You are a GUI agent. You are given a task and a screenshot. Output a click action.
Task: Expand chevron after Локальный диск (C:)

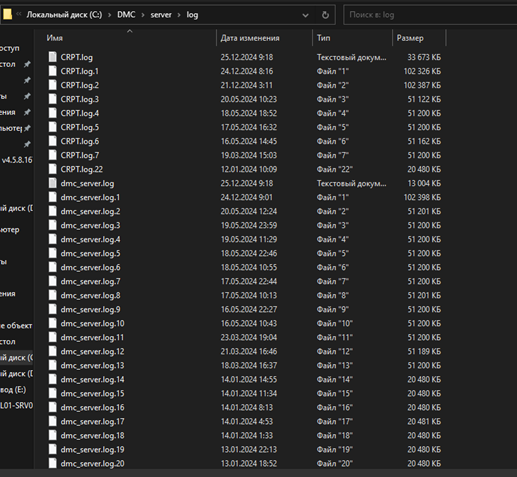[110, 15]
